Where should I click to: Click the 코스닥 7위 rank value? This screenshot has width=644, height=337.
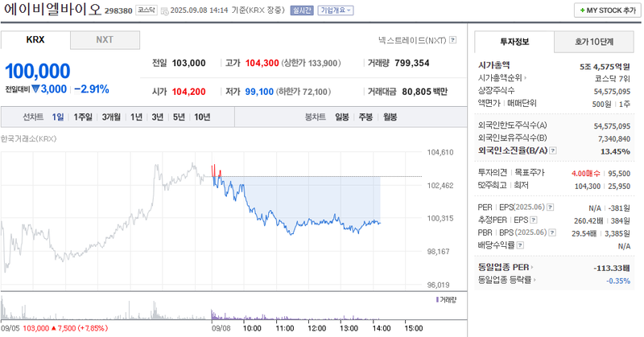613,79
